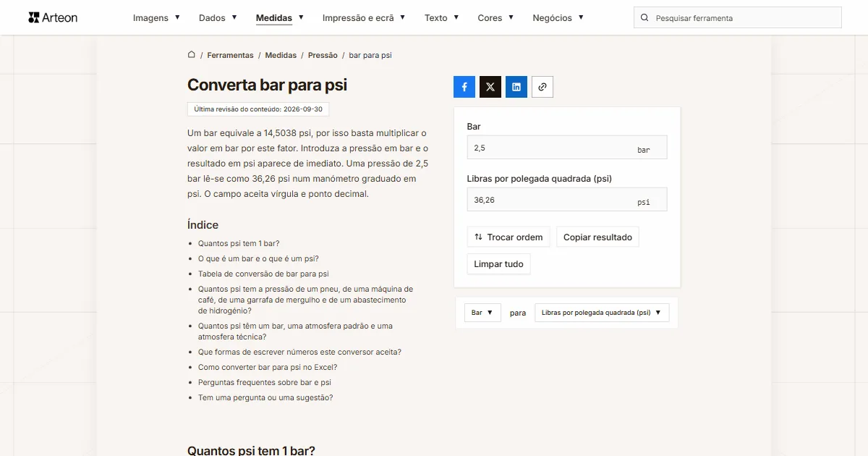Share the page on Facebook
Screen dimensions: 868x456
(464, 87)
